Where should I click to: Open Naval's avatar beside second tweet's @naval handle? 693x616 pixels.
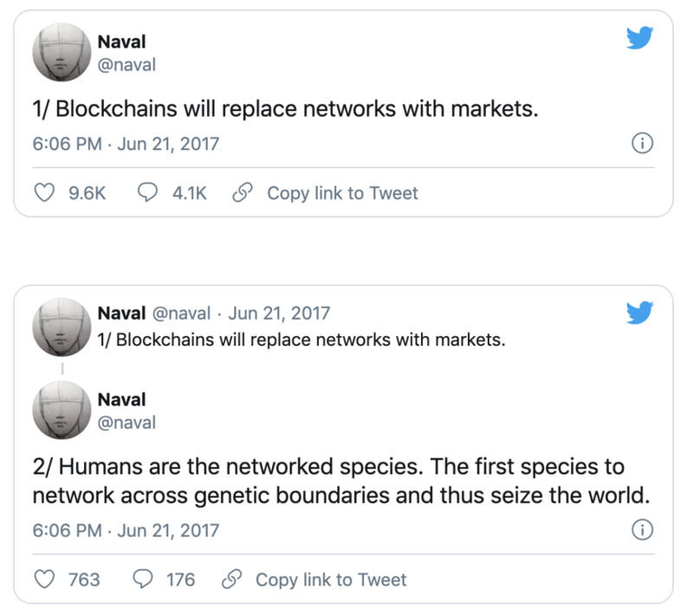[62, 410]
